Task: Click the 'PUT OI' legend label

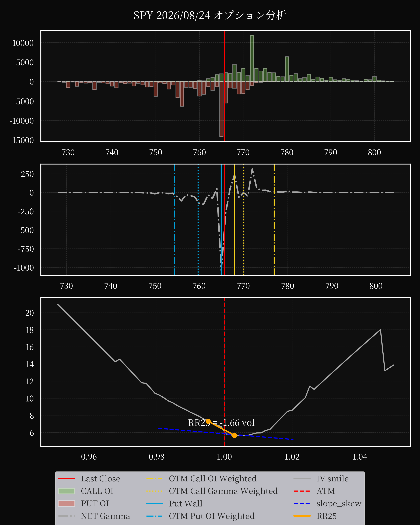Action: pyautogui.click(x=95, y=504)
